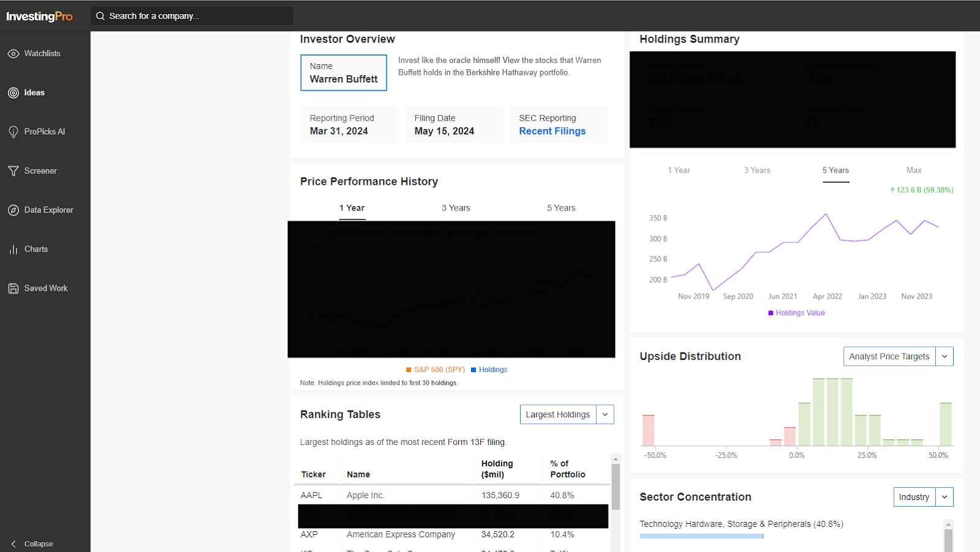Viewport: 980px width, 552px height.
Task: Select Holdings Summary 1 Year tab
Action: pyautogui.click(x=679, y=170)
